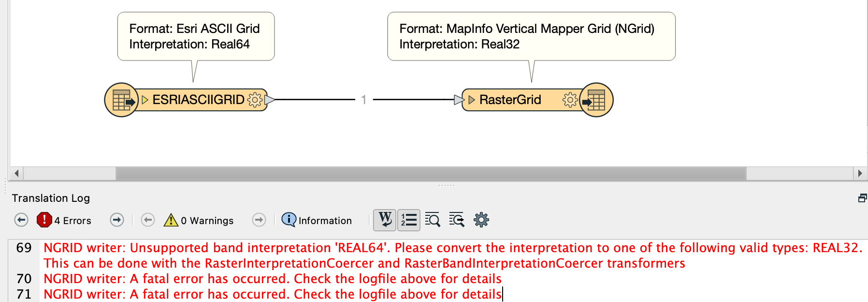The width and height of the screenshot is (868, 302).
Task: Expand the RasterGrid attribute list triangle
Action: (472, 100)
